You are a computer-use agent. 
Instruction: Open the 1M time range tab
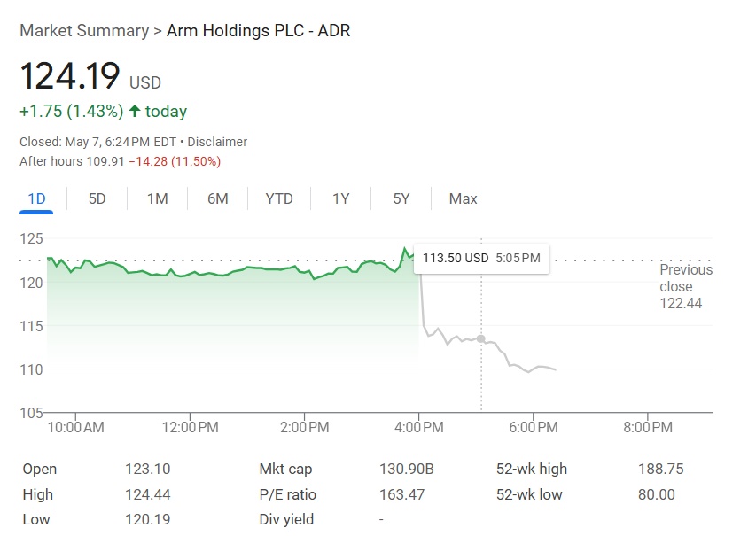point(157,198)
